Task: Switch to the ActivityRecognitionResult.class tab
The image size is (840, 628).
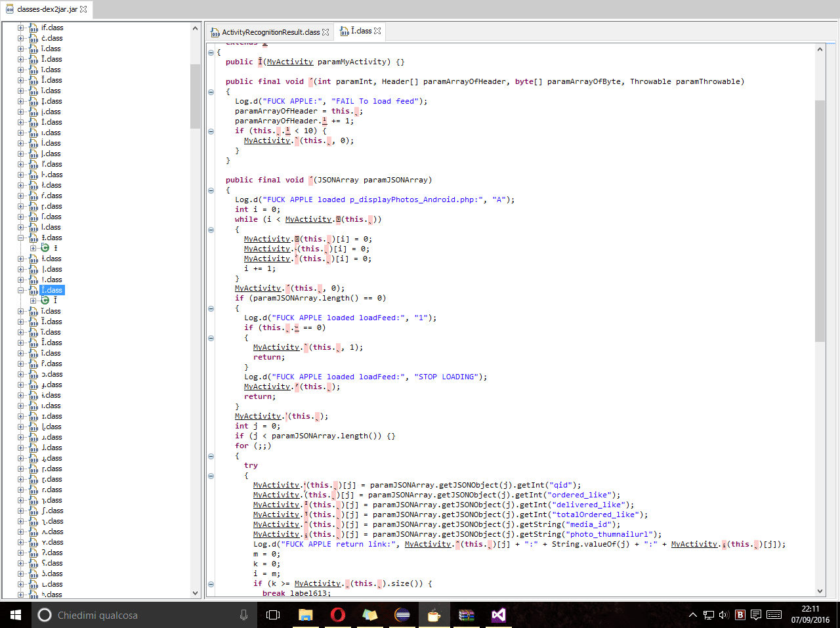Action: coord(271,31)
